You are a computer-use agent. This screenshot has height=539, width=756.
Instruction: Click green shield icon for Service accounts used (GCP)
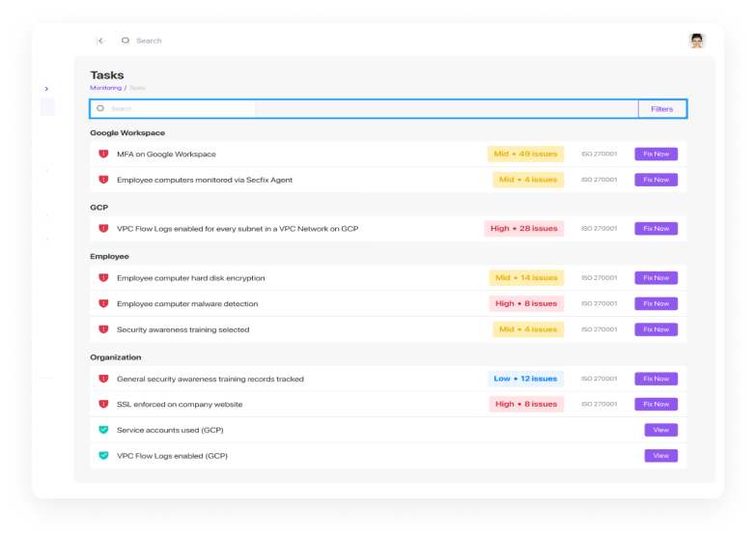coord(103,430)
